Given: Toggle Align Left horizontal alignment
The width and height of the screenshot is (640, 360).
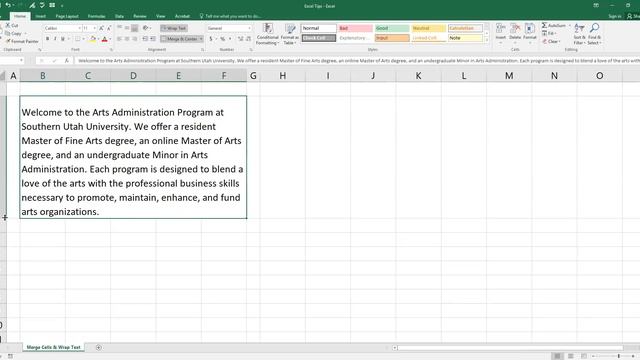Looking at the screenshot, I should (119, 39).
